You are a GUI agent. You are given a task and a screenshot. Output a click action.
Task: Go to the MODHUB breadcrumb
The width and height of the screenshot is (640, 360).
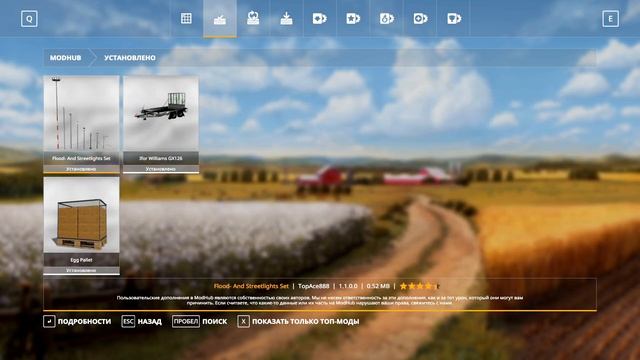point(65,58)
